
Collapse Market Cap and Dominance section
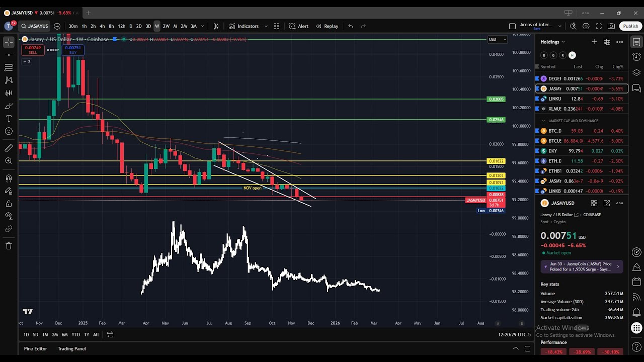(543, 121)
